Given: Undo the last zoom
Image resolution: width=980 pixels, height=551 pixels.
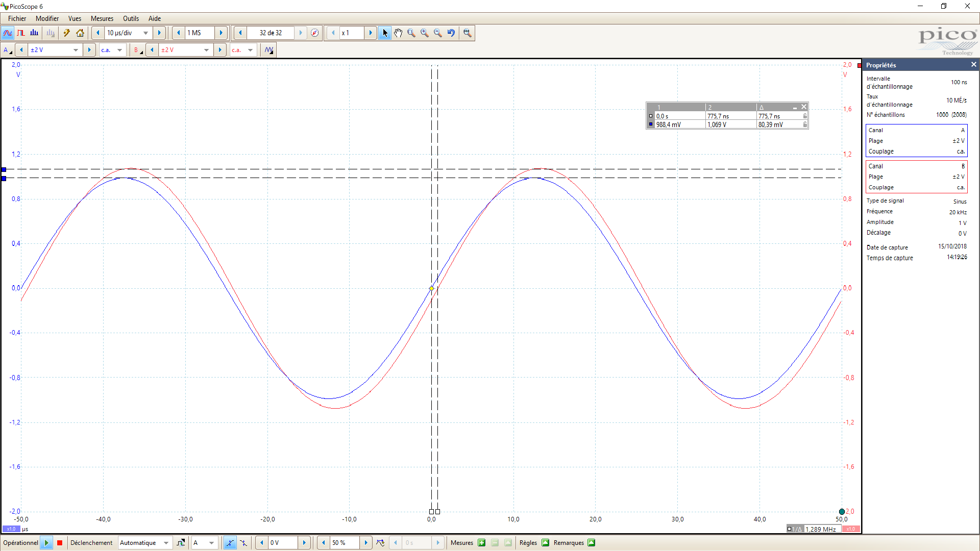Looking at the screenshot, I should [x=451, y=33].
